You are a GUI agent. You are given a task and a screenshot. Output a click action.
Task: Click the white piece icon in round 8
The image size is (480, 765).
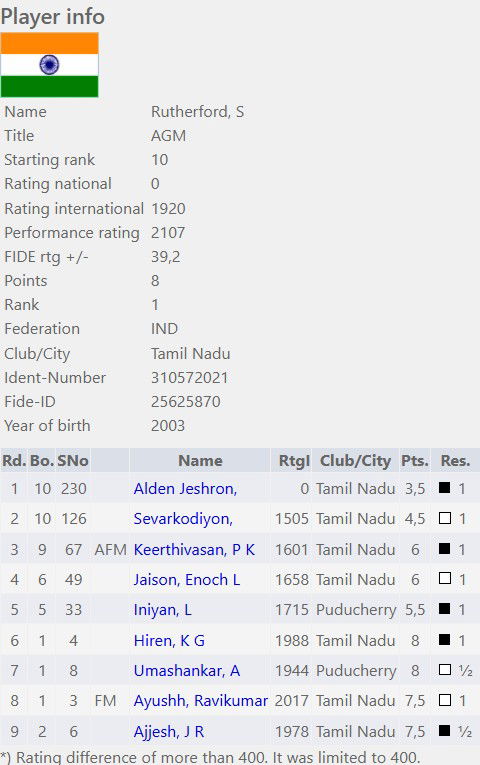444,700
